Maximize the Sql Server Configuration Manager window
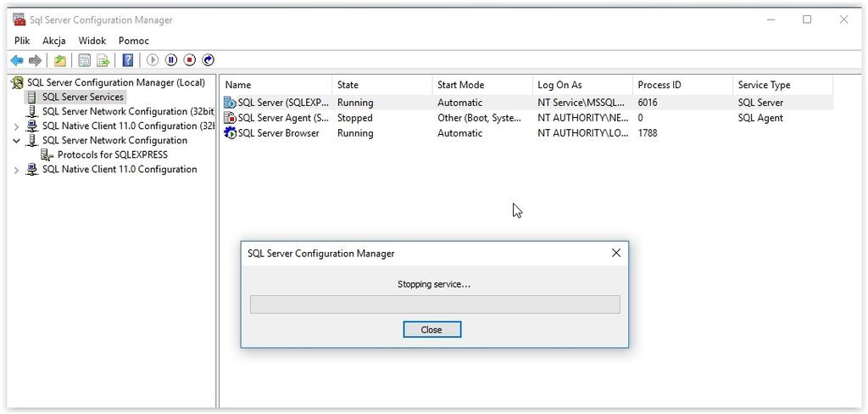 [x=807, y=20]
